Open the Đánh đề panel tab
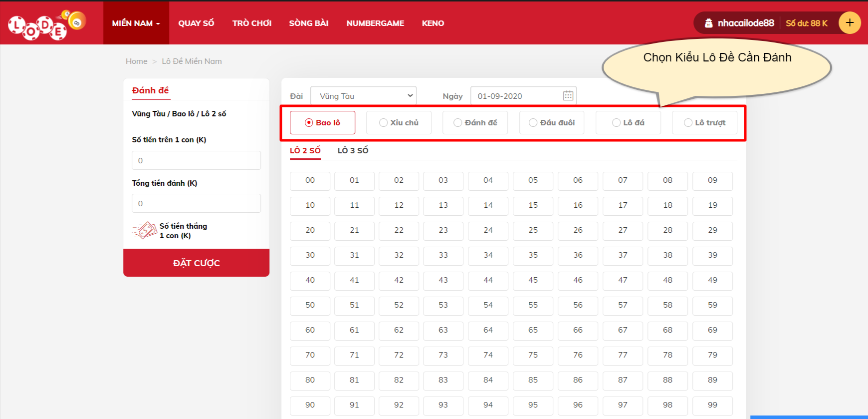This screenshot has width=868, height=419. pyautogui.click(x=151, y=90)
